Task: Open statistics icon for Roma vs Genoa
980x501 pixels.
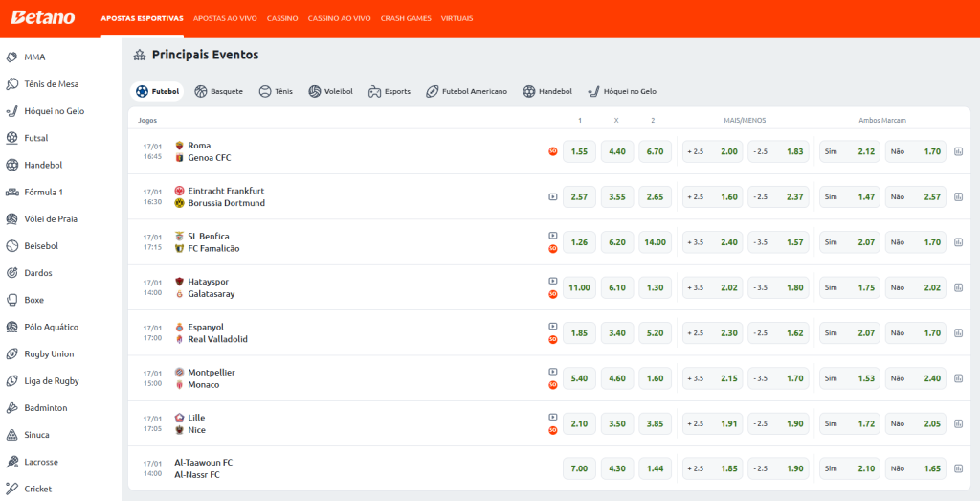Action: [x=958, y=151]
